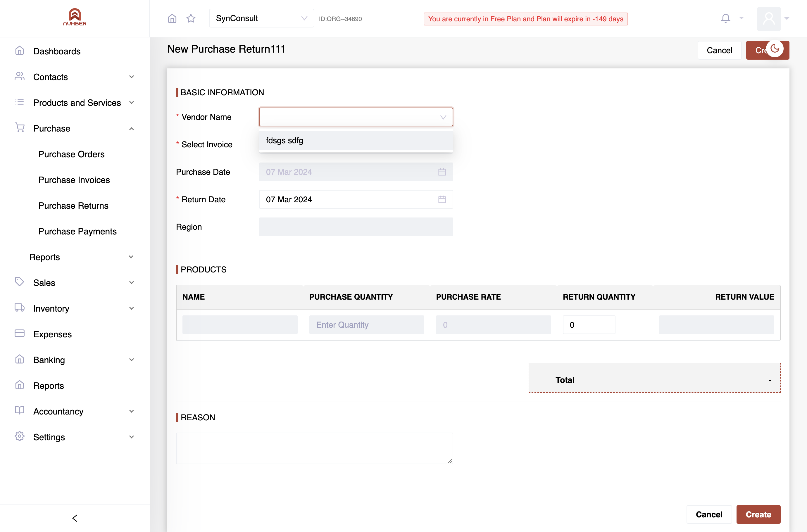
Task: Open Purchase Orders in sidebar
Action: [x=71, y=154]
